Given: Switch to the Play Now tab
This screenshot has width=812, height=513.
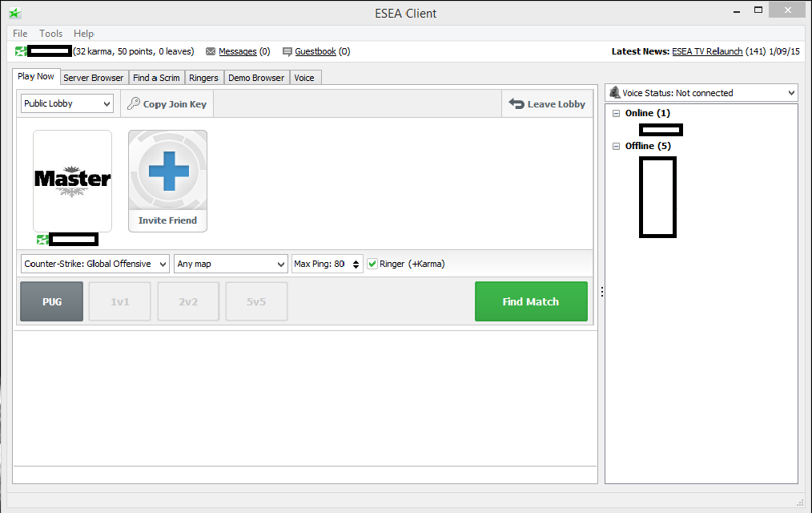Looking at the screenshot, I should [36, 76].
